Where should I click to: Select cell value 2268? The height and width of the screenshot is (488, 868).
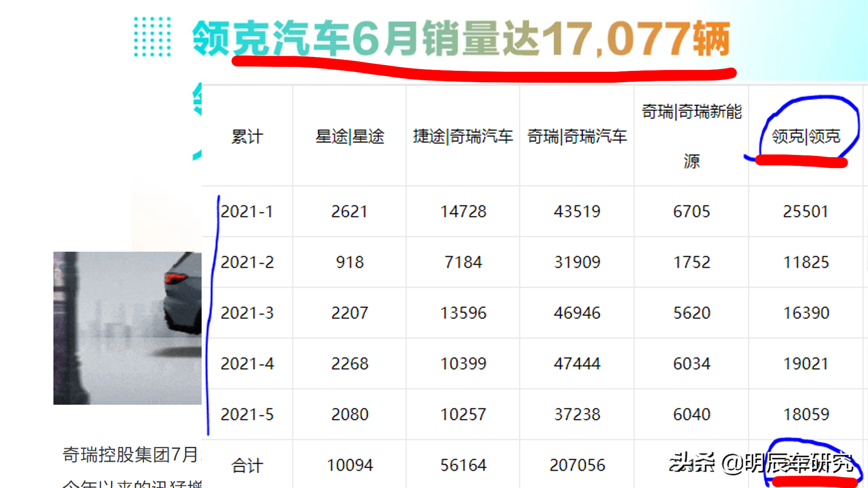click(349, 364)
